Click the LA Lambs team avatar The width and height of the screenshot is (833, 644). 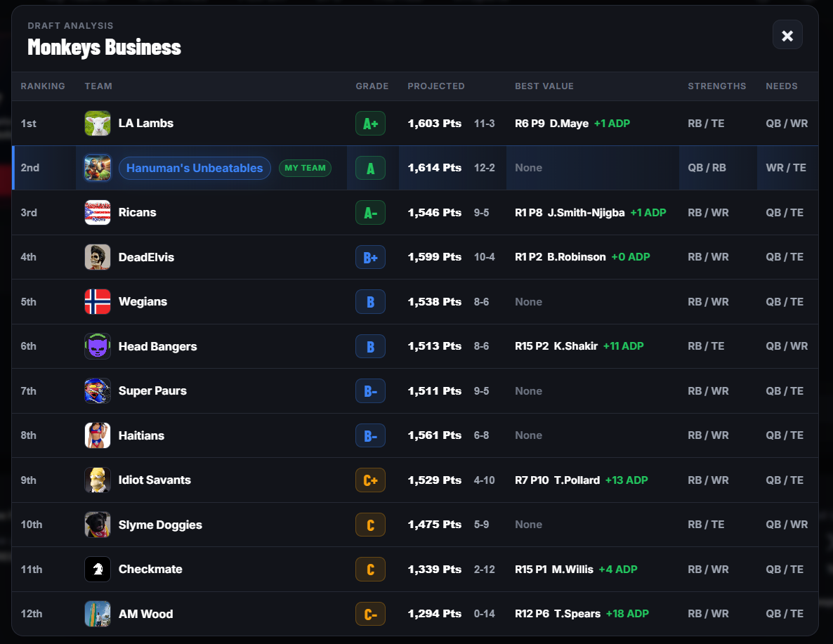98,124
